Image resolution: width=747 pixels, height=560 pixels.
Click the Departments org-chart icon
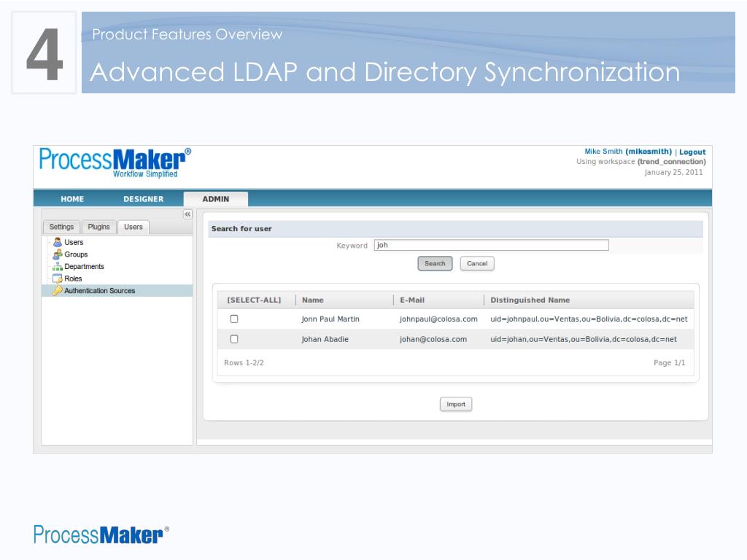click(x=58, y=266)
